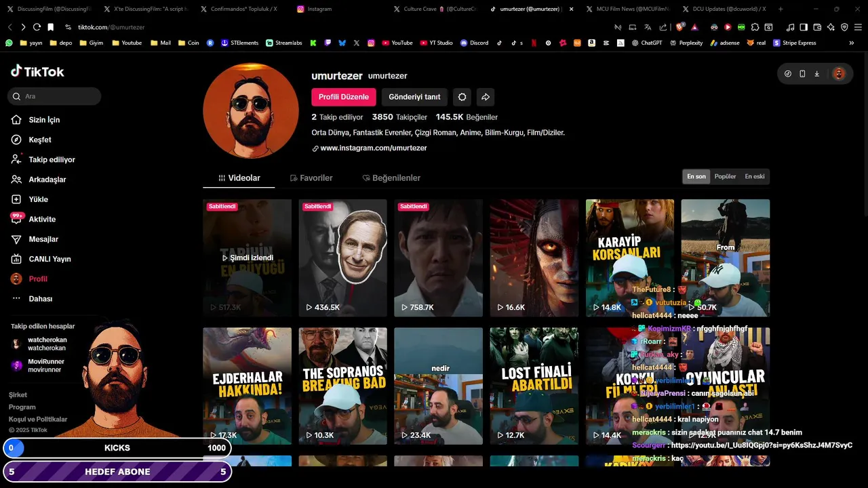Open the Ejderhalar Hakkında video
868x488 pixels.
point(247,386)
